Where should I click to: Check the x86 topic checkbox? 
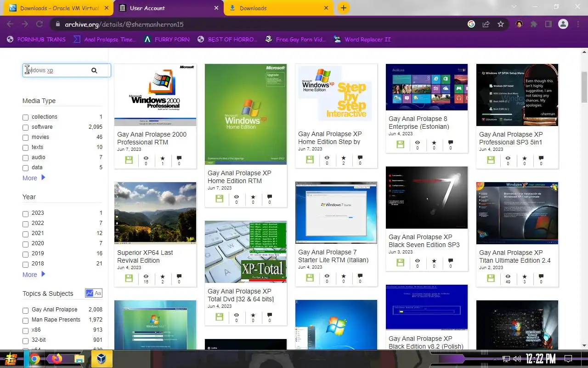coord(26,330)
